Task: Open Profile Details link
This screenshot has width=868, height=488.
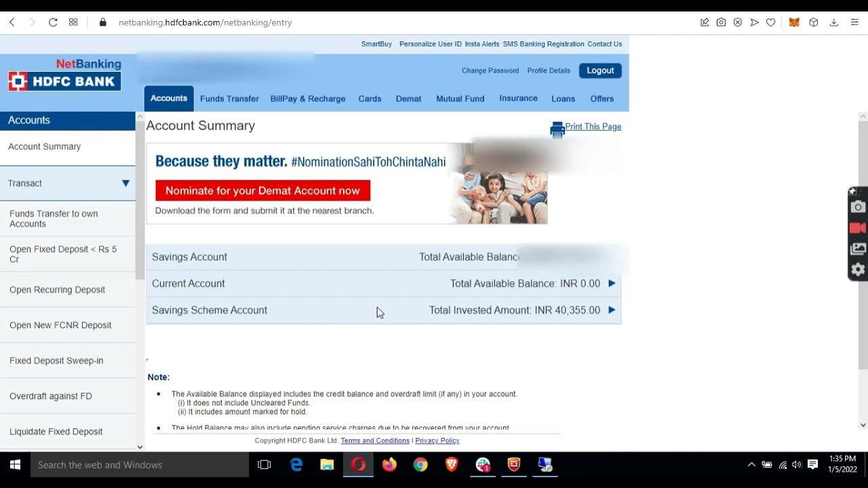Action: 549,70
